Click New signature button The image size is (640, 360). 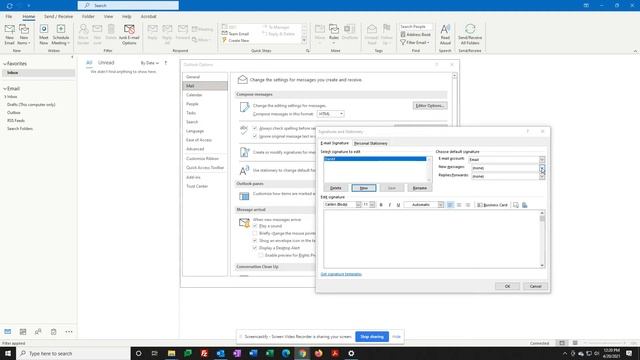click(364, 188)
